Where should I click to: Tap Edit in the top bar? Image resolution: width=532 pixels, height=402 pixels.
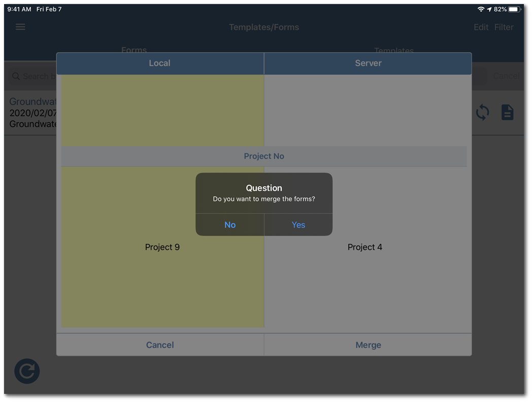click(x=481, y=27)
